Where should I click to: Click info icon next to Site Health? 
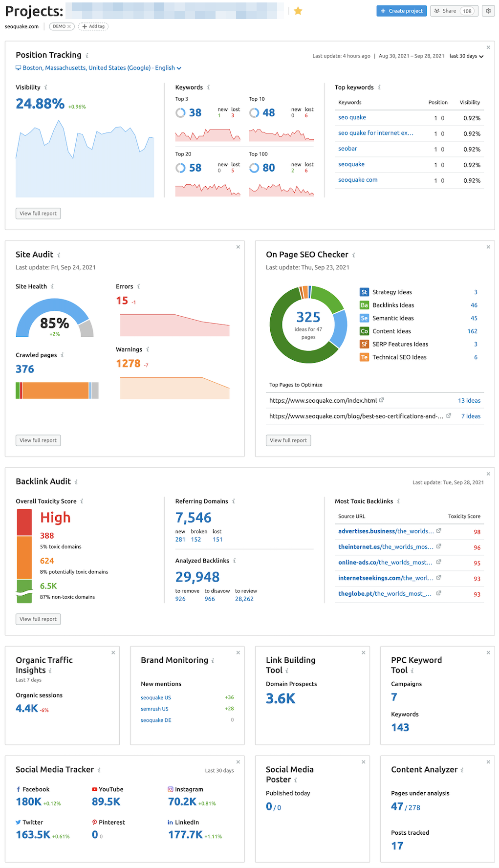[x=52, y=286]
